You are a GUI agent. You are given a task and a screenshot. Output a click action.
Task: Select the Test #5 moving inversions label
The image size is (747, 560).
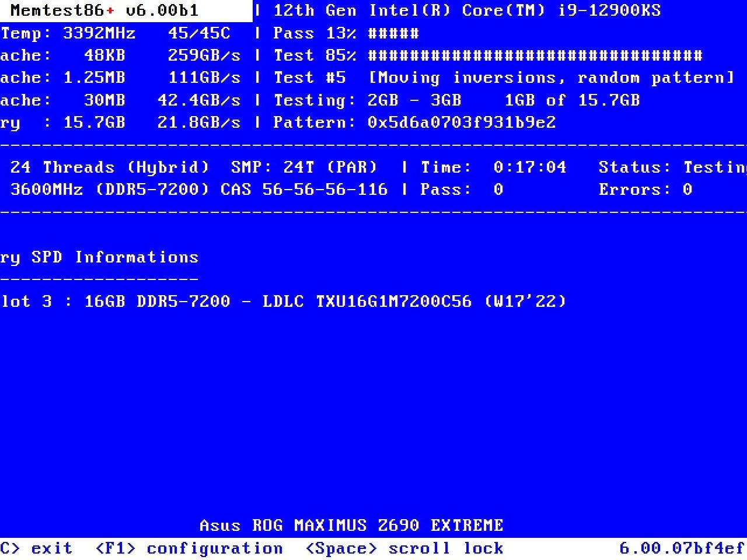pos(504,78)
